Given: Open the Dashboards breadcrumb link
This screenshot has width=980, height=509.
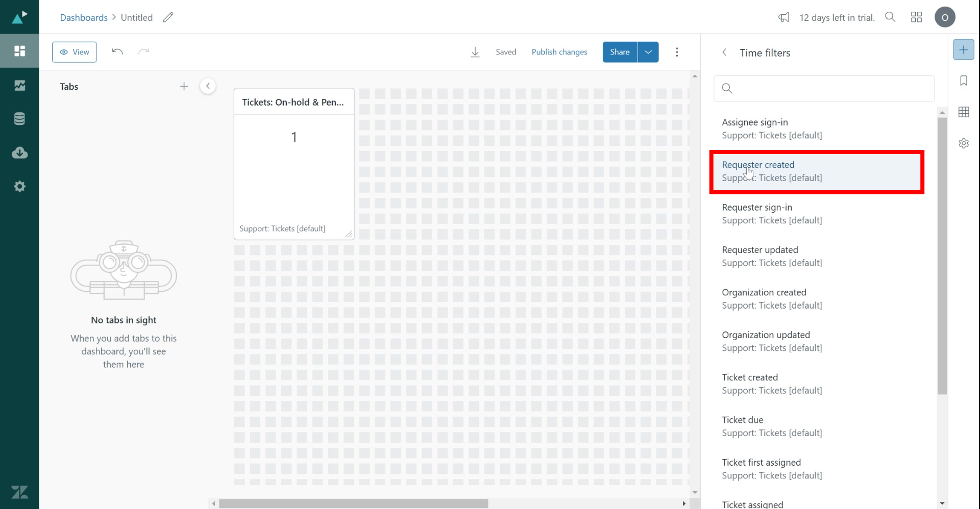Looking at the screenshot, I should (x=84, y=17).
